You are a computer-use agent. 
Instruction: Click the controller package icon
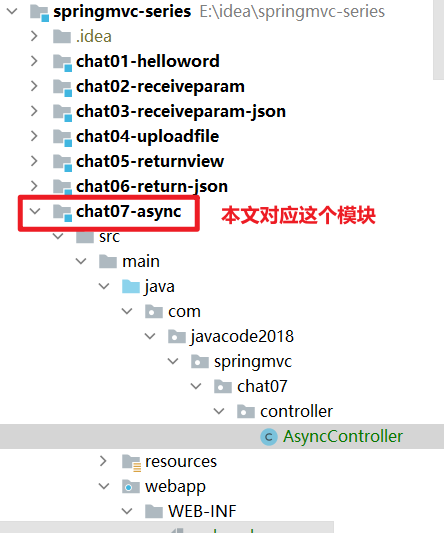pos(246,411)
